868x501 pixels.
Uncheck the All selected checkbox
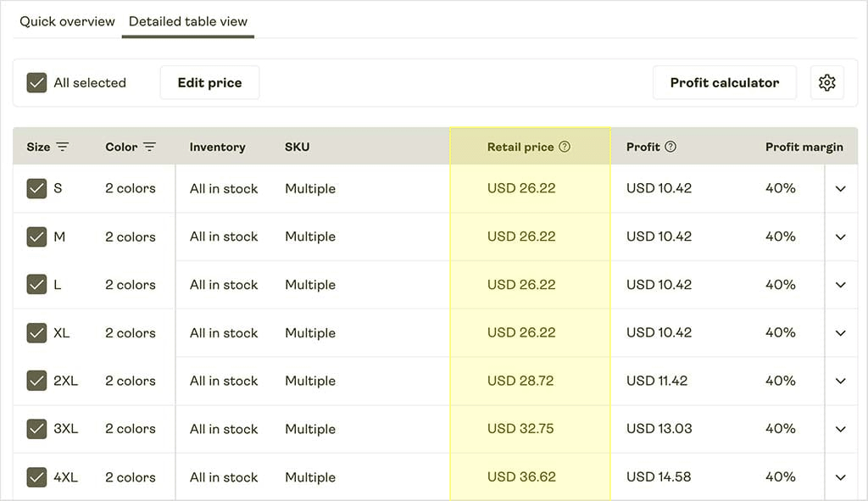36,83
